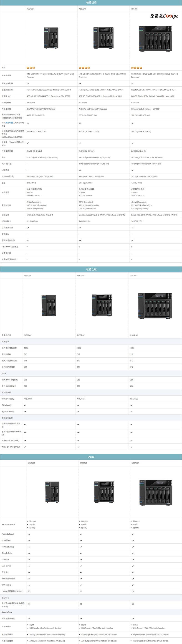Click "40 TB (20 TB HDD X 2)" cell
Viewport: 182px width, 644px height.
click(x=35, y=115)
